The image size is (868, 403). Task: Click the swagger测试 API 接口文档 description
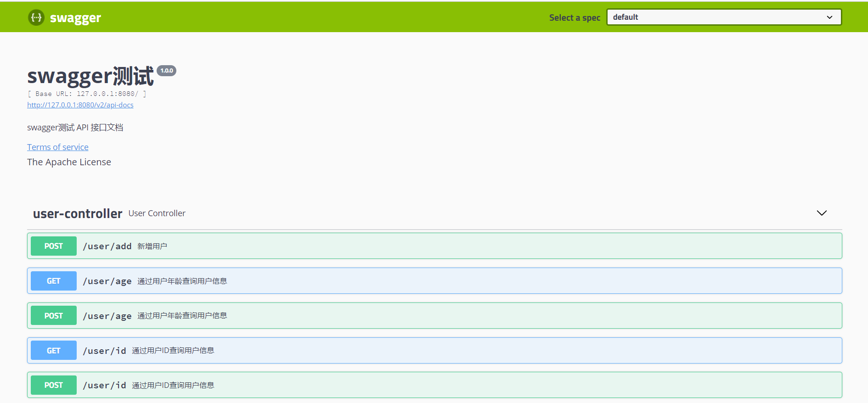[x=75, y=127]
